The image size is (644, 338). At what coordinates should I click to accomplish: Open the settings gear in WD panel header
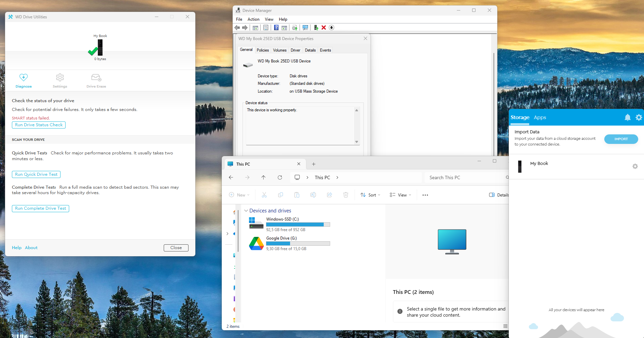point(639,117)
